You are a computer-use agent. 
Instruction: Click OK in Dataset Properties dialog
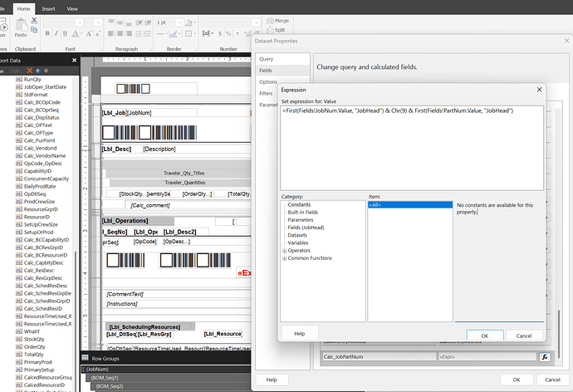pyautogui.click(x=517, y=380)
